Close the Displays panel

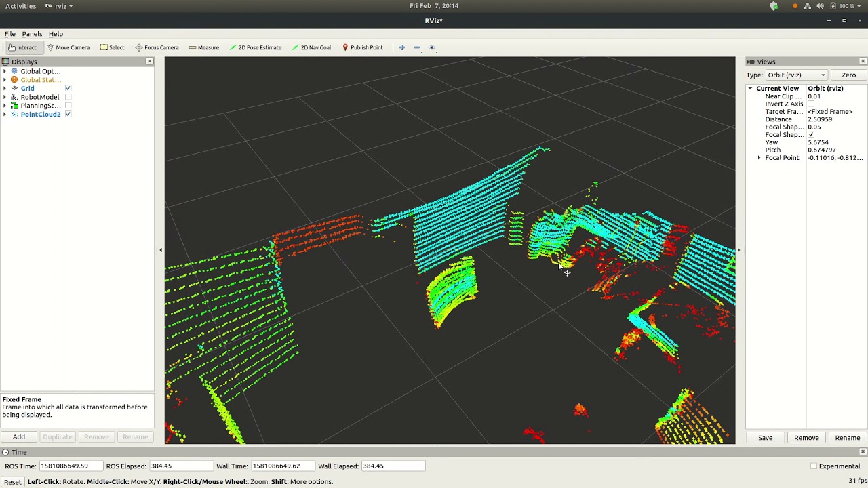(150, 62)
